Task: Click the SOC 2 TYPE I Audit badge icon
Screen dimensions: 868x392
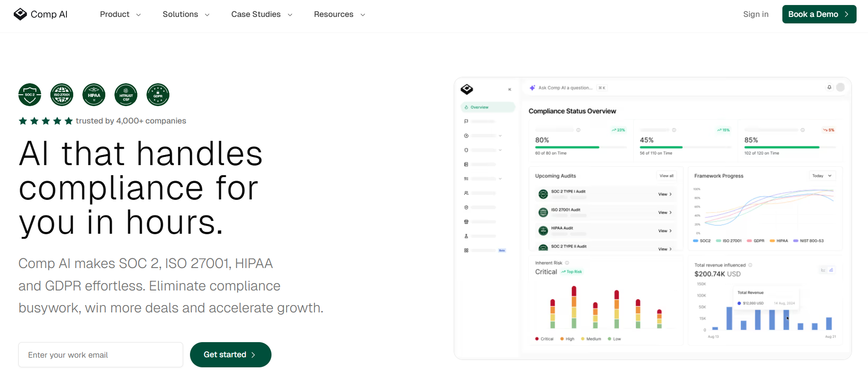Action: (543, 194)
